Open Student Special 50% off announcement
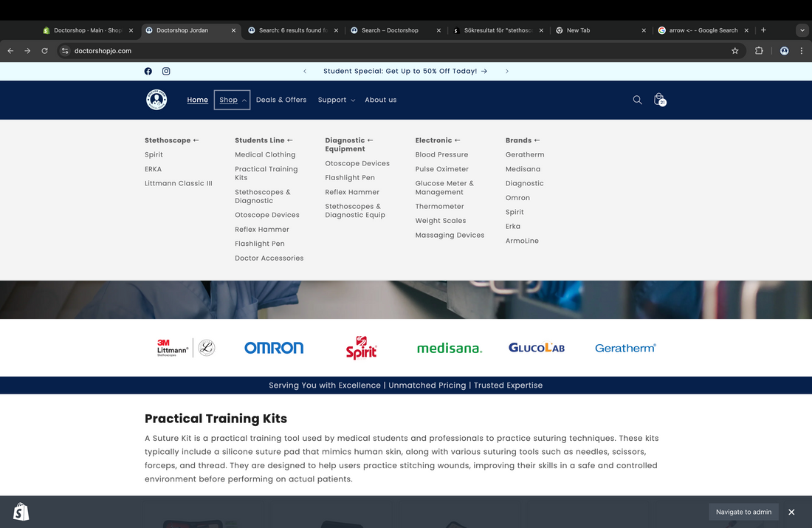This screenshot has width=812, height=528. [x=405, y=71]
